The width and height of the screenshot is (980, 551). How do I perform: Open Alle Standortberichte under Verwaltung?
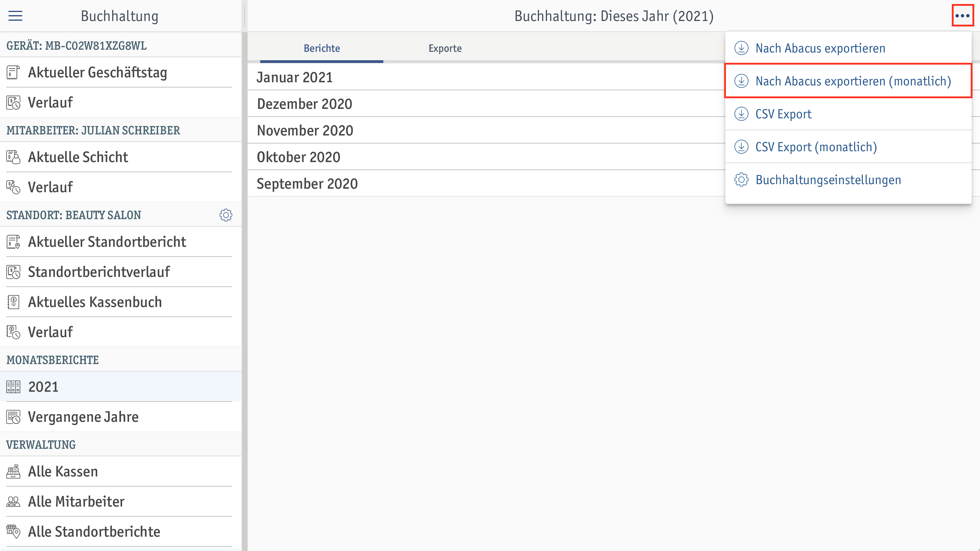point(121,532)
